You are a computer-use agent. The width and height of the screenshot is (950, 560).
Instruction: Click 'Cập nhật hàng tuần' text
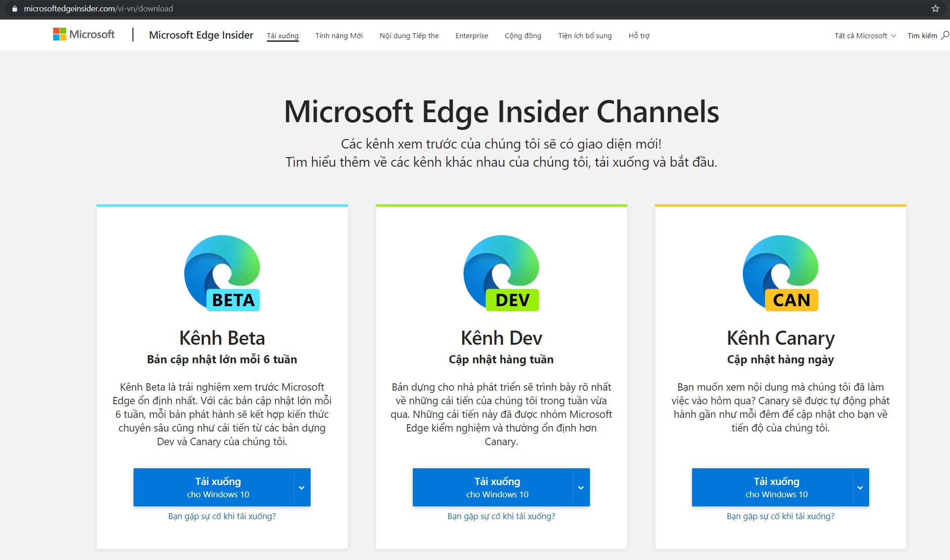click(501, 359)
